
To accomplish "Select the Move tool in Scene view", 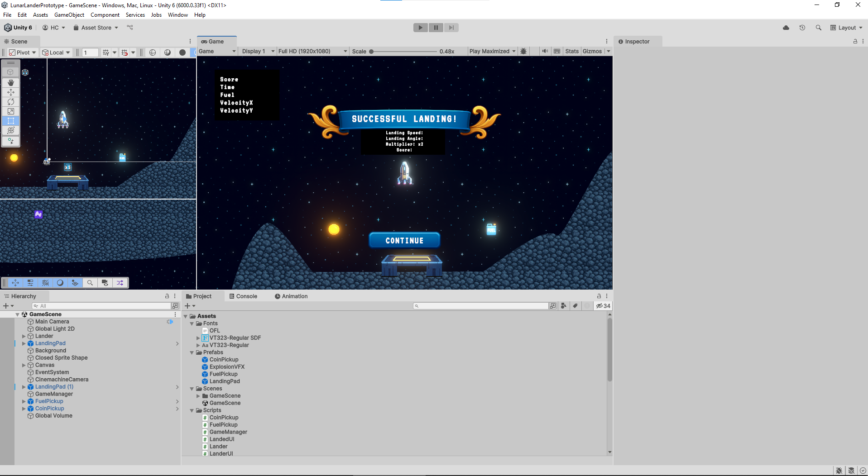I will point(11,92).
